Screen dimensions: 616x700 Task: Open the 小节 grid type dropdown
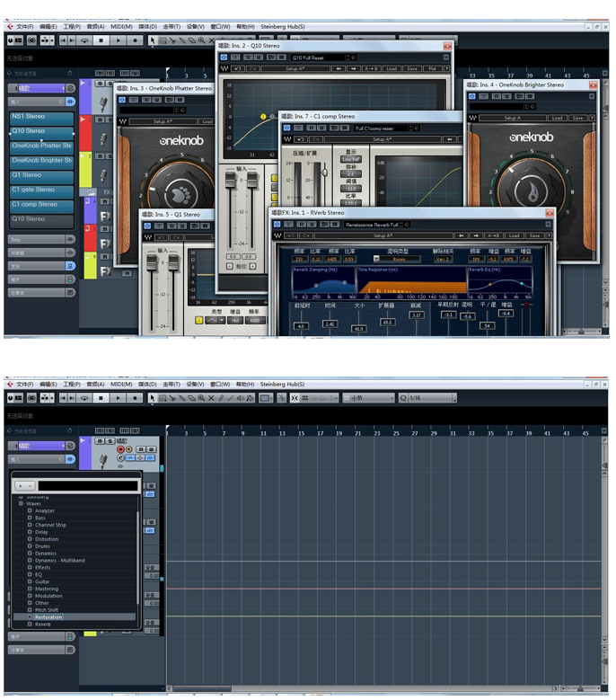(368, 398)
